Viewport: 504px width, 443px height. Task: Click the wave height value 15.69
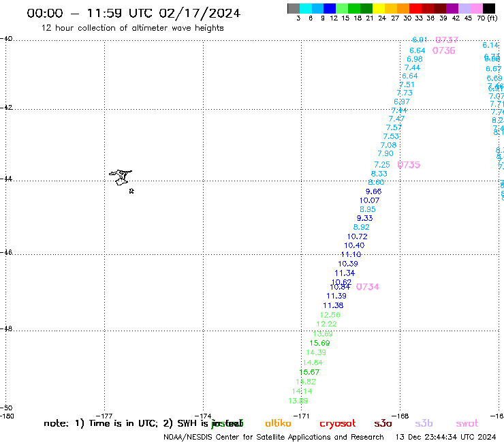(319, 343)
